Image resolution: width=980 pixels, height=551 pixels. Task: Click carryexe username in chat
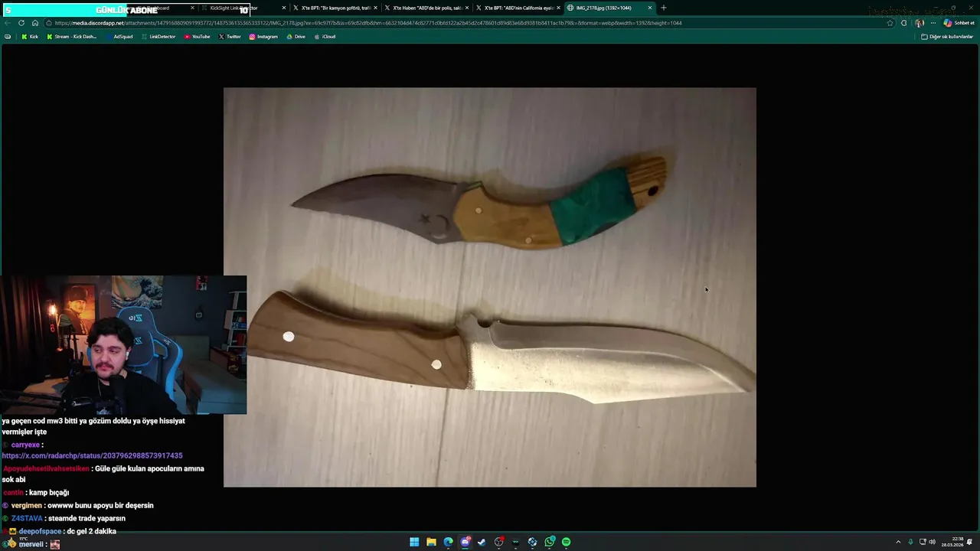click(25, 445)
